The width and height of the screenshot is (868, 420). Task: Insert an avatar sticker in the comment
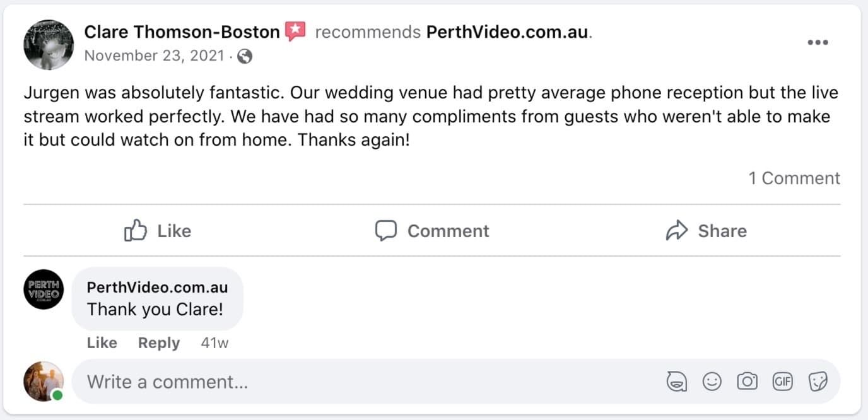677,382
